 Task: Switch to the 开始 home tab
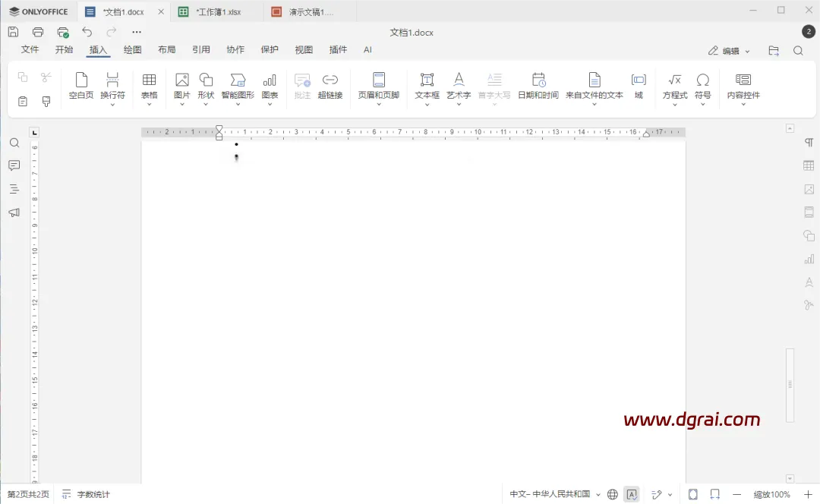(64, 49)
